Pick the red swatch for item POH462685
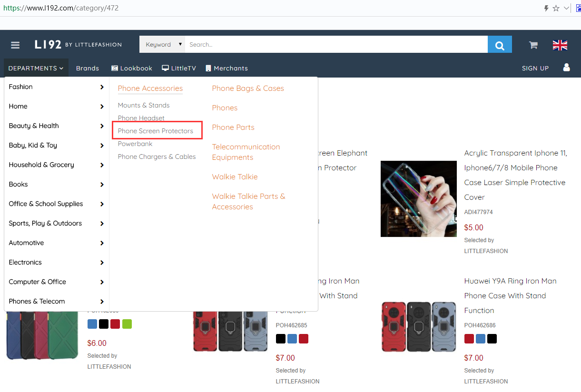The height and width of the screenshot is (392, 581). 304,339
